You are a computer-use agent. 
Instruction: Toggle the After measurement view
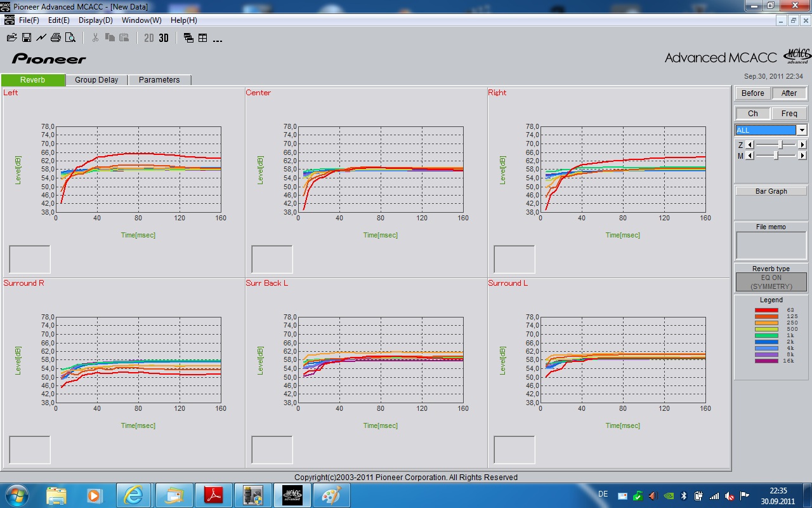pos(789,93)
